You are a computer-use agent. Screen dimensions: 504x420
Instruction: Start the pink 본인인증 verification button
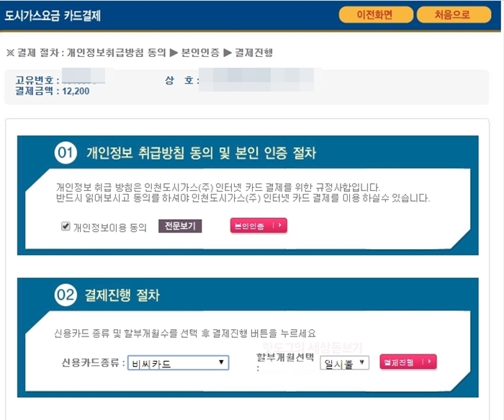tap(258, 225)
